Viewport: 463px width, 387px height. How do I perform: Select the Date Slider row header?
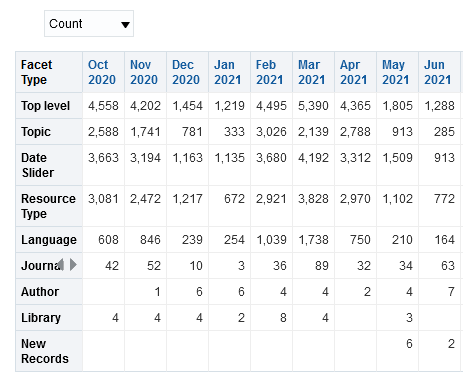[x=49, y=165]
